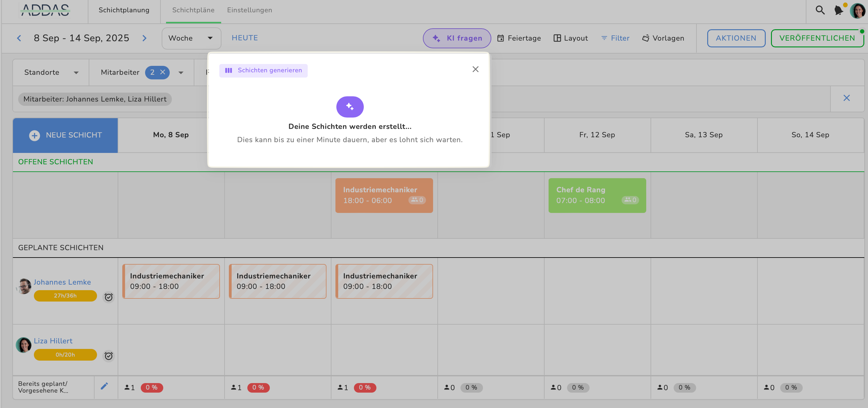The width and height of the screenshot is (868, 408).
Task: Click the NEUE SCHICHT button
Action: coord(65,135)
